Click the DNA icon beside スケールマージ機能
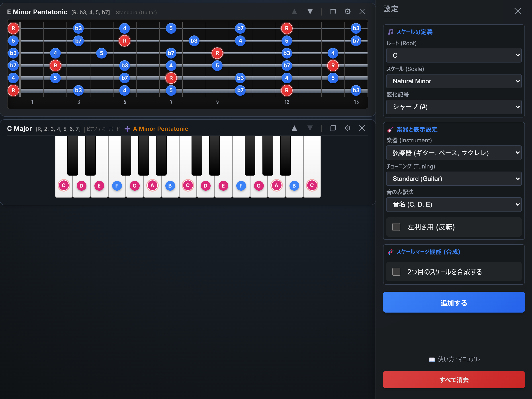Screen dimensions: 532x399 point(390,252)
